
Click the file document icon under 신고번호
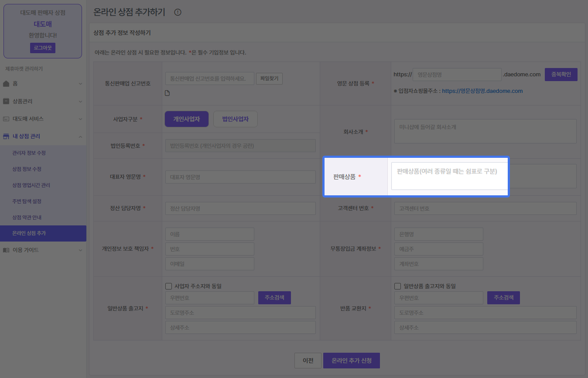167,93
